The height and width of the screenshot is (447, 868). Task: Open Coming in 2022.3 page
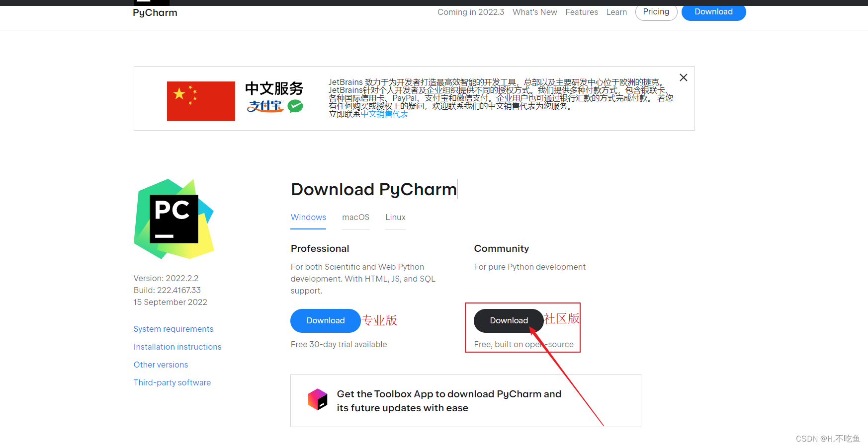pyautogui.click(x=470, y=12)
